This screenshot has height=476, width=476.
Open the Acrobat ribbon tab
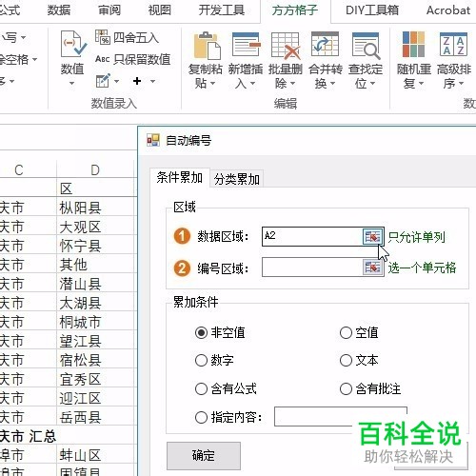(448, 10)
